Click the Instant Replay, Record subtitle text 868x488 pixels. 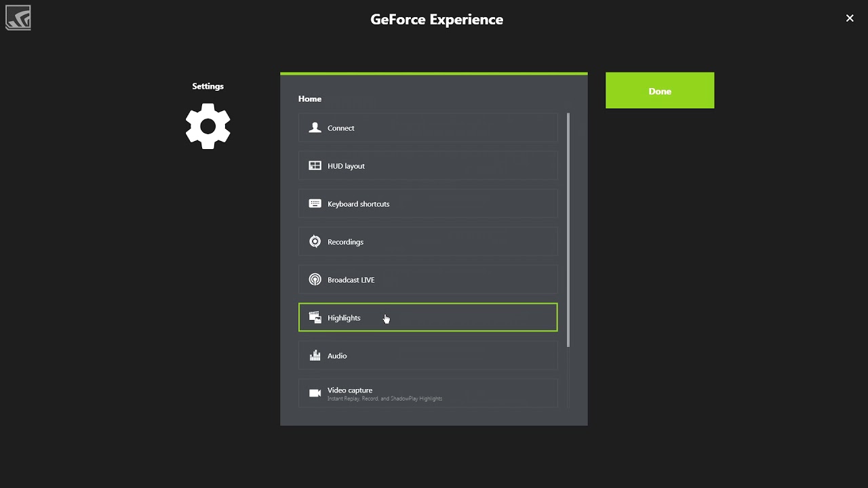click(x=384, y=399)
